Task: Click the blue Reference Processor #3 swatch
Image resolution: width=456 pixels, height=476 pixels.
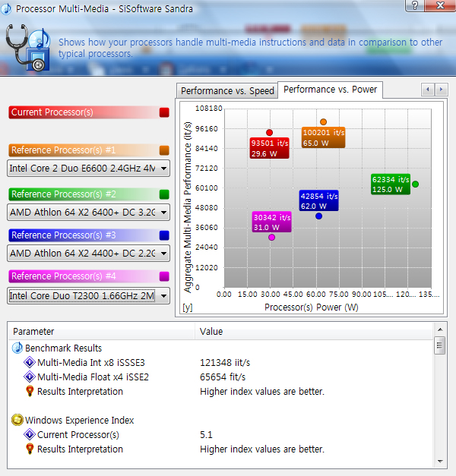Action: [164, 235]
